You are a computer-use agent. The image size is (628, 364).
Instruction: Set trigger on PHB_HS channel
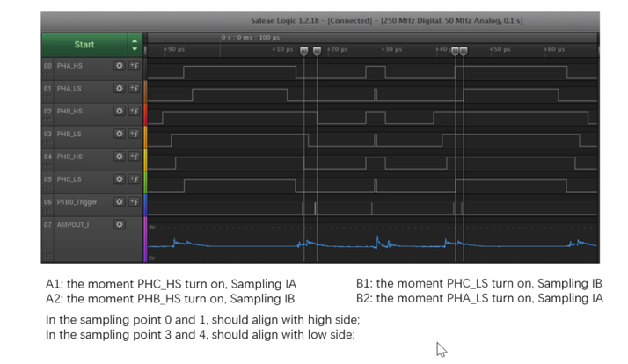135,112
